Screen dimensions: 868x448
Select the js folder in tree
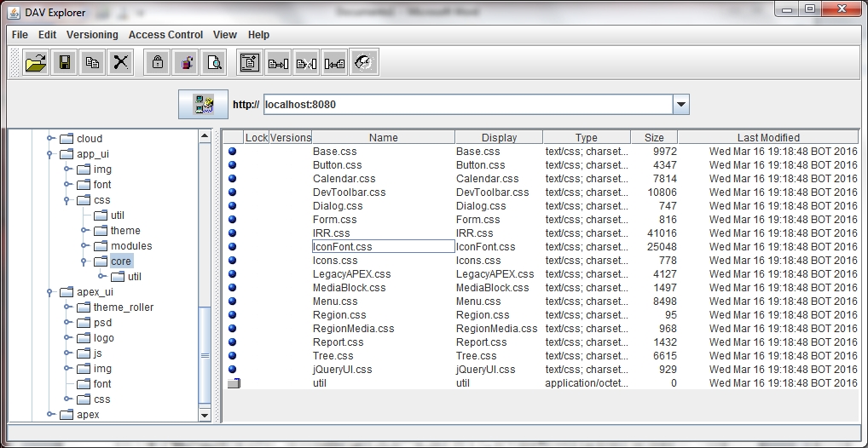97,353
